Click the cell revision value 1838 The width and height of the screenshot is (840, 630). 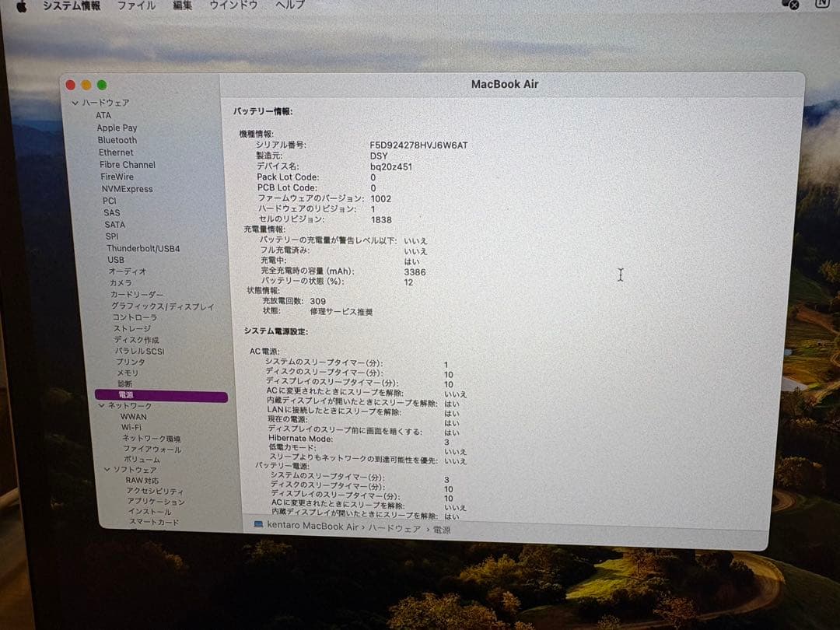(381, 219)
